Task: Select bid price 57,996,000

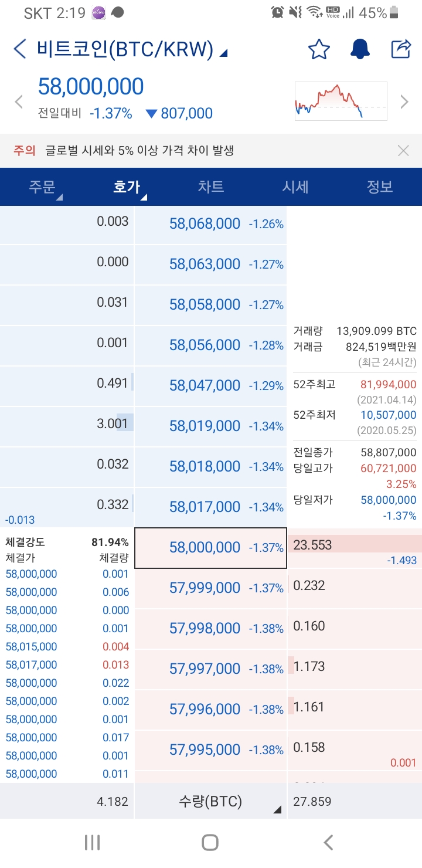Action: click(210, 710)
